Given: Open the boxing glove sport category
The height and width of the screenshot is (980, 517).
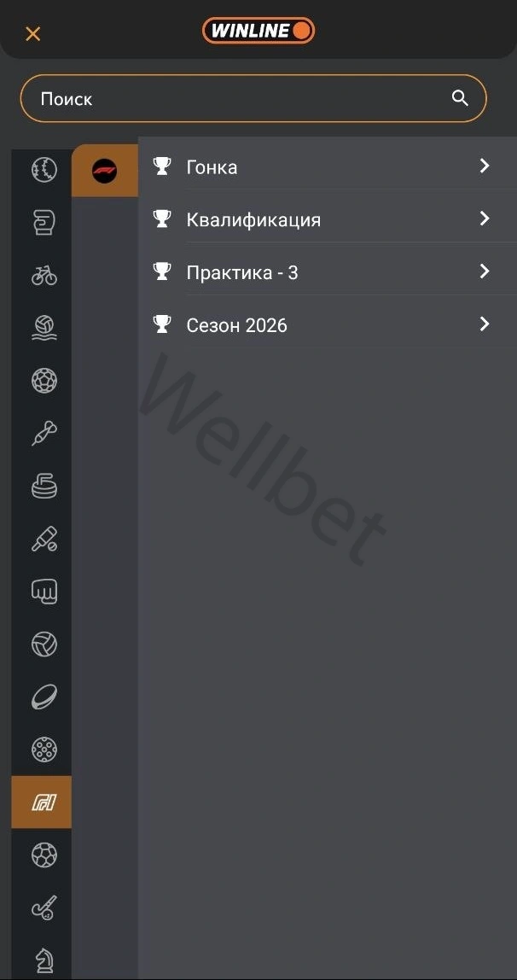Looking at the screenshot, I should tap(44, 223).
